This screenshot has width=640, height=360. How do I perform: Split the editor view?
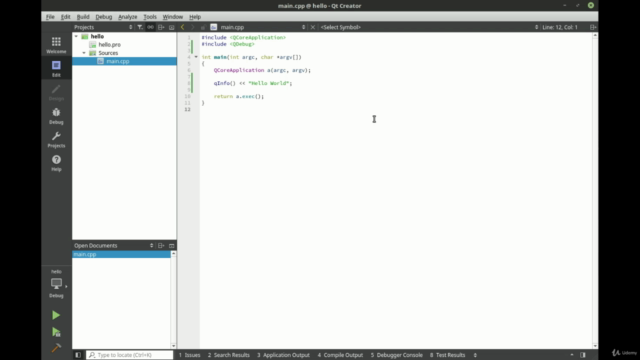(593, 27)
